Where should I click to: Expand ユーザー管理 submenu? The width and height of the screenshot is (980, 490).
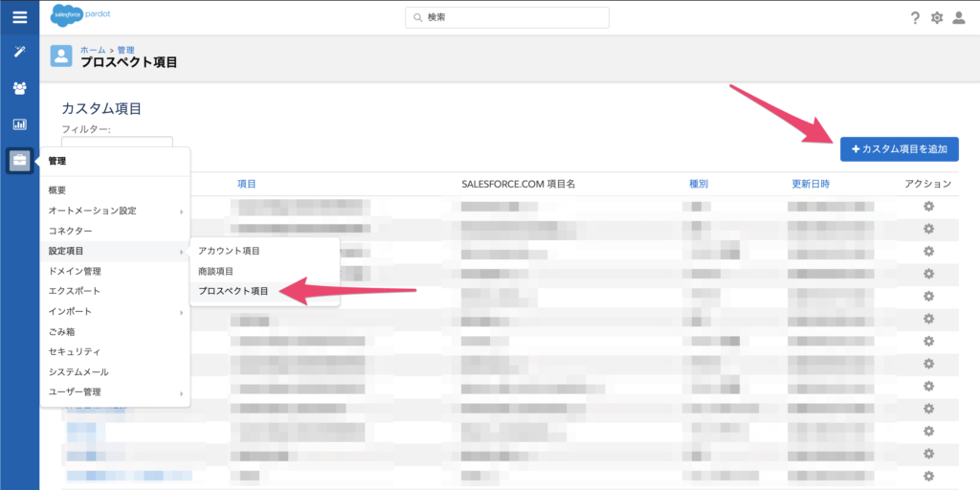click(x=115, y=392)
